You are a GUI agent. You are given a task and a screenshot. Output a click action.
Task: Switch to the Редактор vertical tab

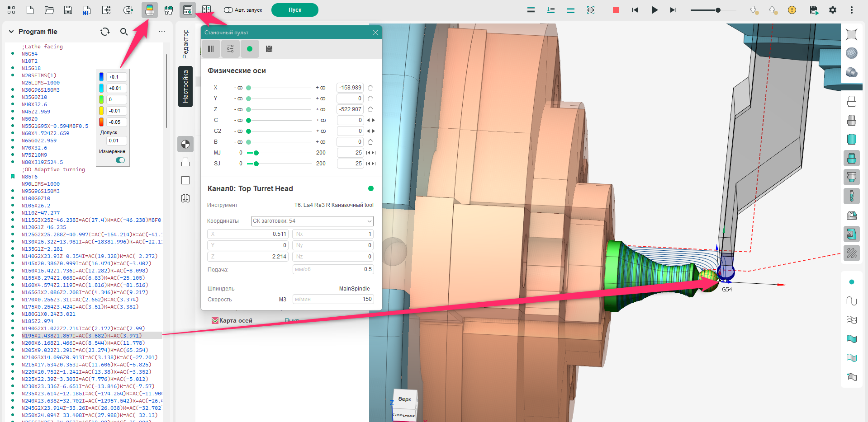[185, 44]
